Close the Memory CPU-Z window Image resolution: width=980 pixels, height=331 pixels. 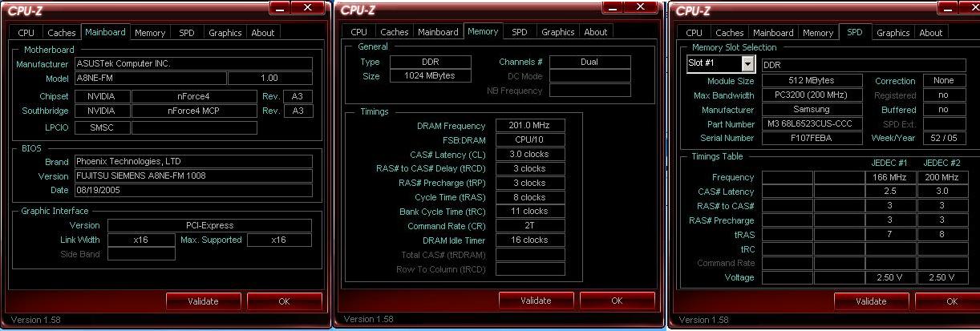(x=641, y=6)
